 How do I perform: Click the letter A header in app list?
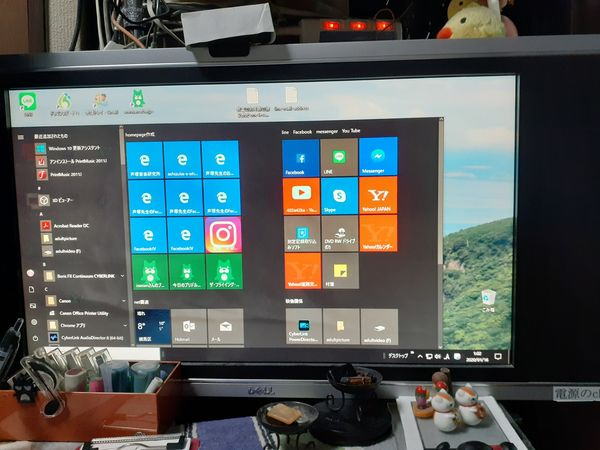pos(41,214)
